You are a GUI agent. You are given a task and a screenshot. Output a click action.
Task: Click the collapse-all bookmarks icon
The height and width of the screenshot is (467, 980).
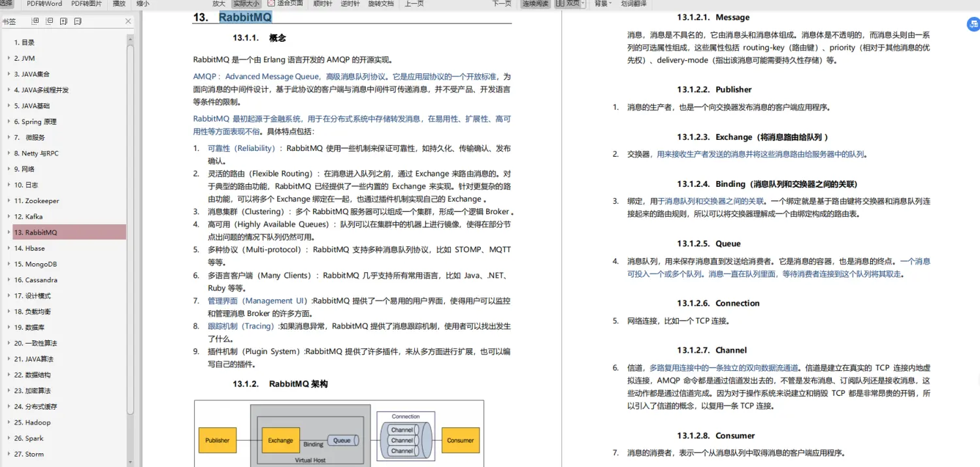[x=50, y=22]
